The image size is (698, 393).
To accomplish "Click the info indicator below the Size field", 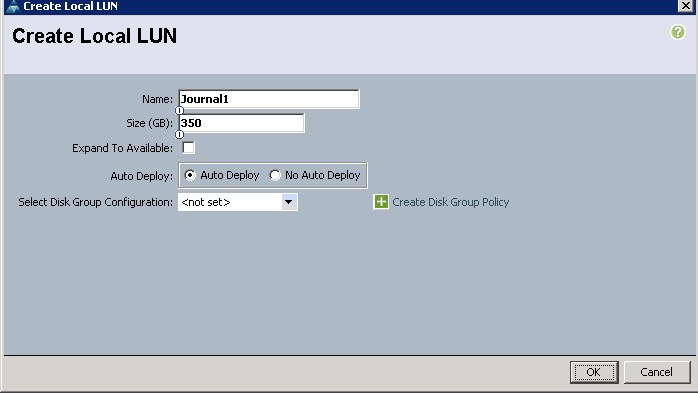I will point(179,134).
